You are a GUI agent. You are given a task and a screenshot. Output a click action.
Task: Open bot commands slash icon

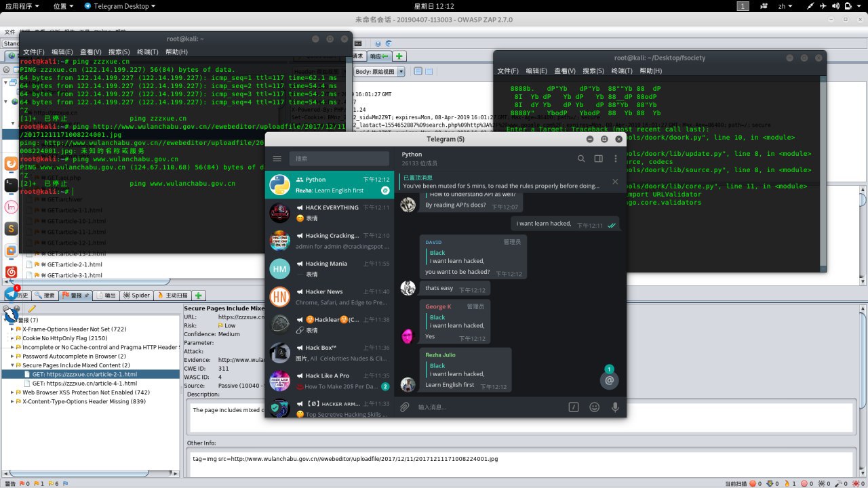574,407
